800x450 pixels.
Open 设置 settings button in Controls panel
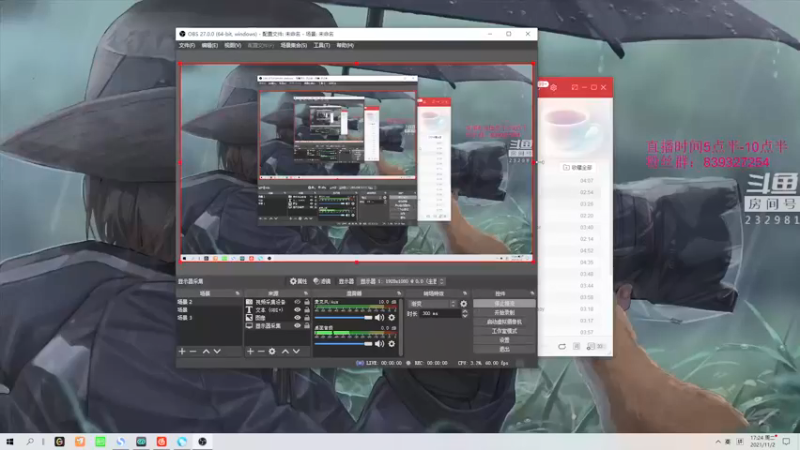[x=504, y=340]
